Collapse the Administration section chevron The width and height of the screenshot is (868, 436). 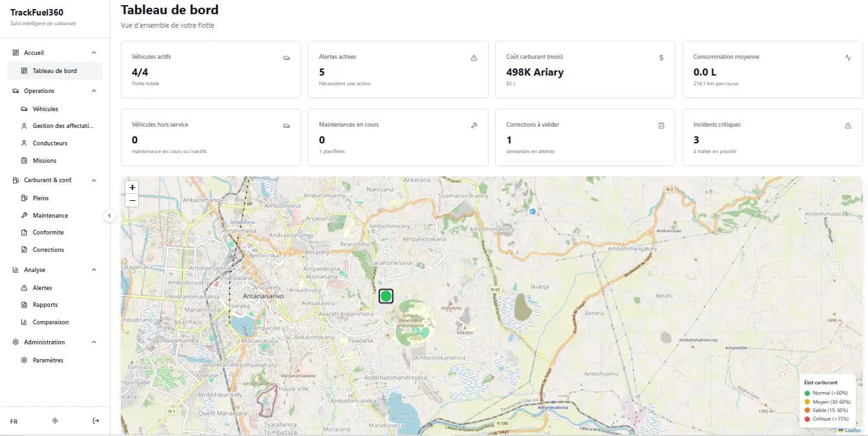pos(94,342)
